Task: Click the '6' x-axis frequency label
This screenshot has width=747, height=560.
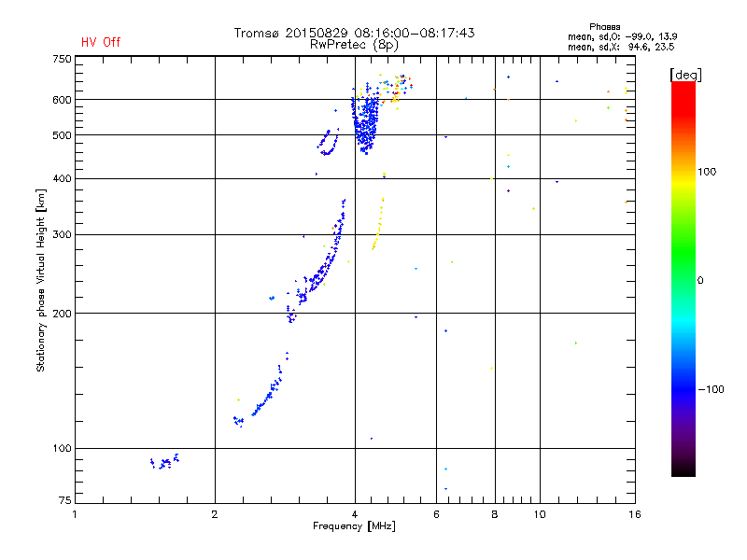Action: click(436, 514)
